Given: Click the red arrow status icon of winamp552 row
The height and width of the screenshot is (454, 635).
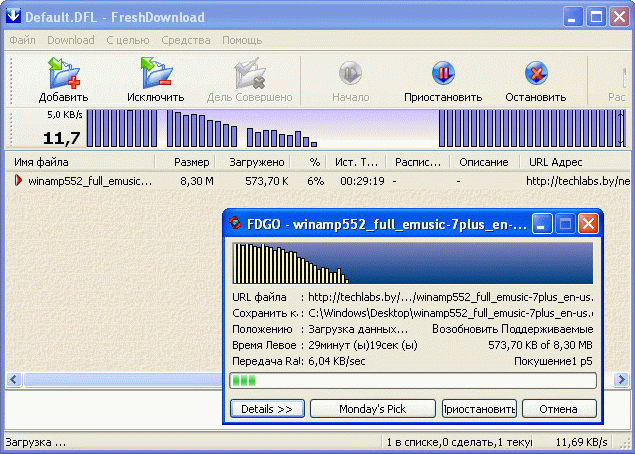Looking at the screenshot, I should pos(18,180).
